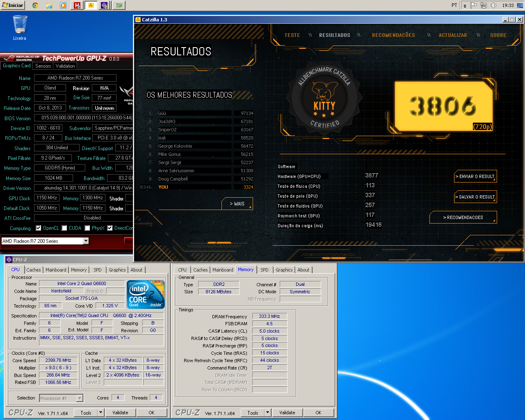Switch to Sensors tab in GPU-Z
The image size is (525, 420).
coord(43,66)
